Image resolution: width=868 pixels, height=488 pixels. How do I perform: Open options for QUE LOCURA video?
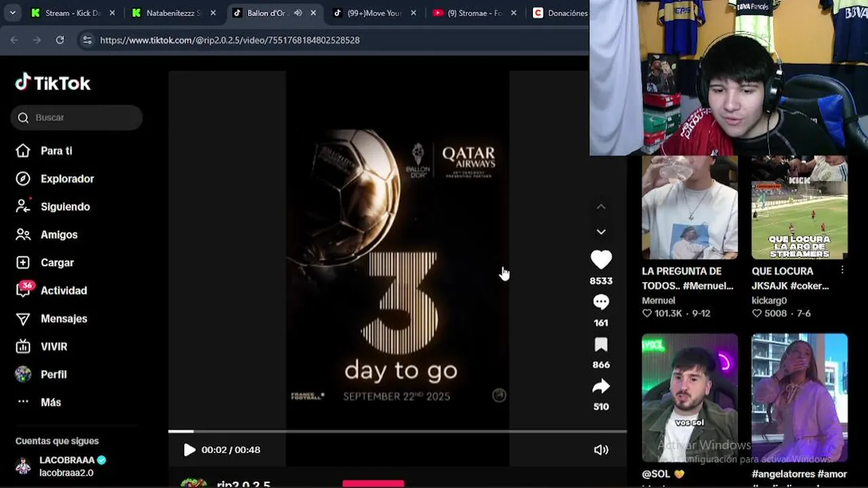(x=842, y=270)
